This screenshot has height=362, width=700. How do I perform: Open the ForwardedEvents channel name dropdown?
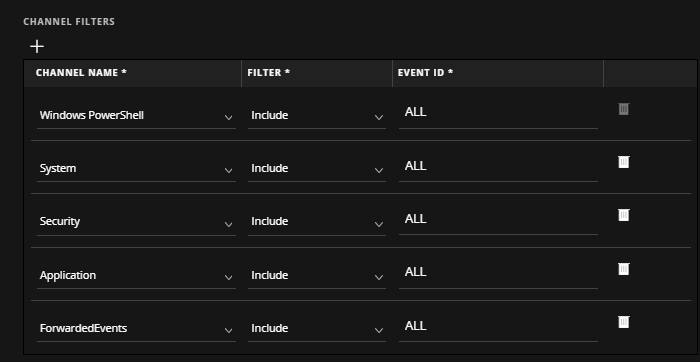click(136, 329)
